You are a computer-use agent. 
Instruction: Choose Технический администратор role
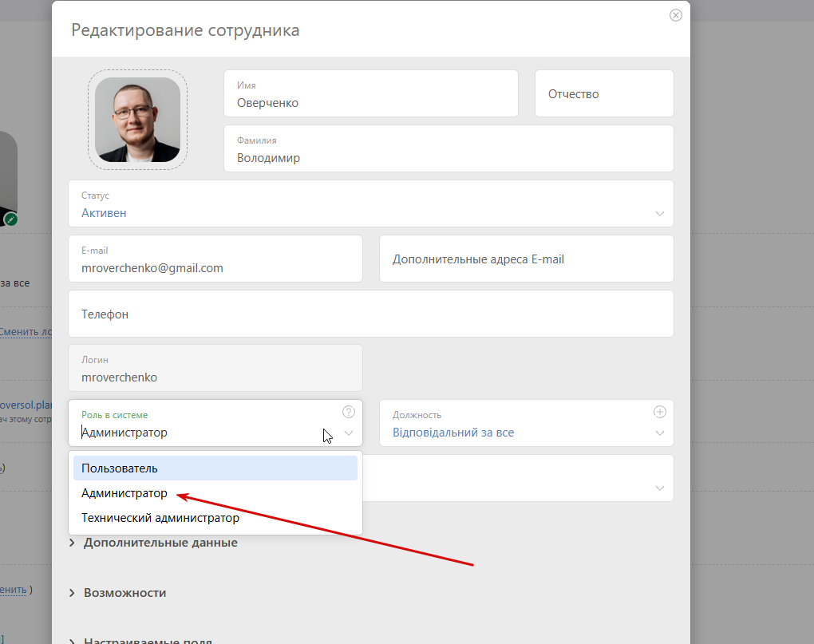coord(215,518)
